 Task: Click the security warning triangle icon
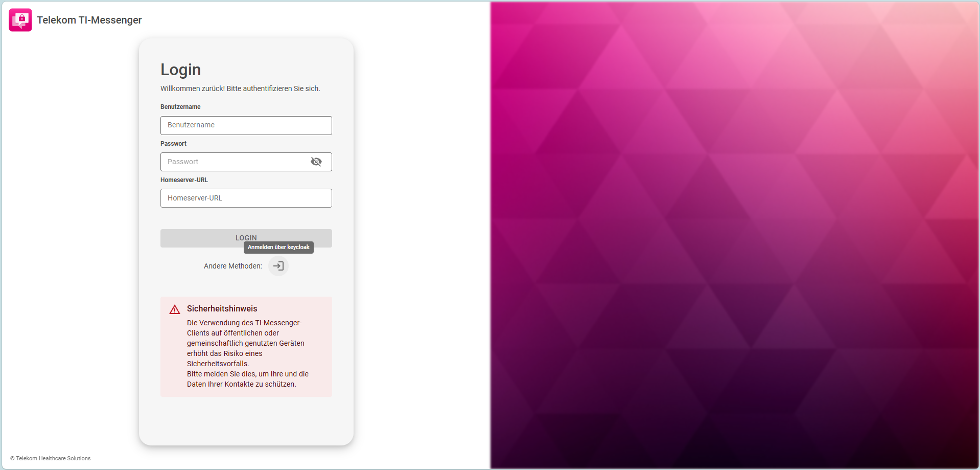[175, 309]
